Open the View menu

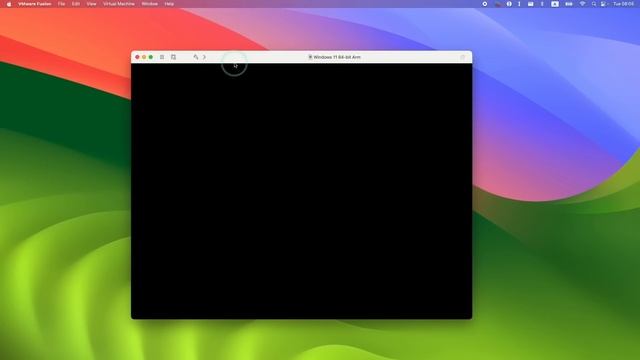pyautogui.click(x=91, y=4)
